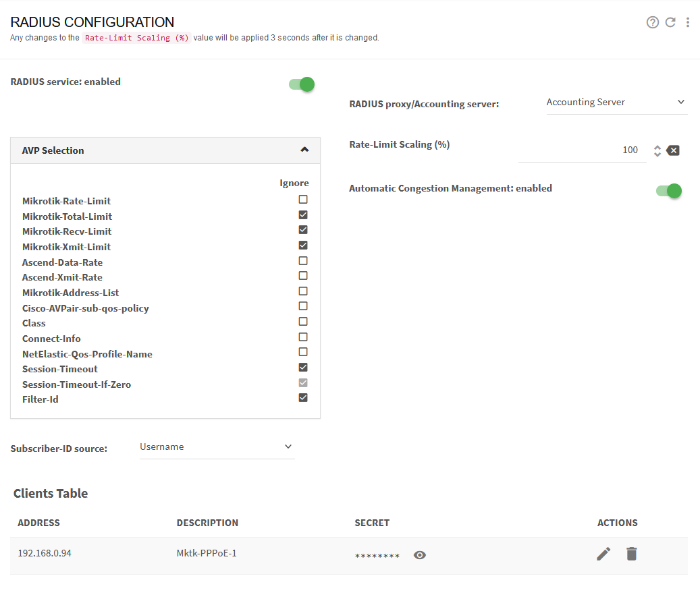Open the three-dot overflow menu

tap(688, 22)
